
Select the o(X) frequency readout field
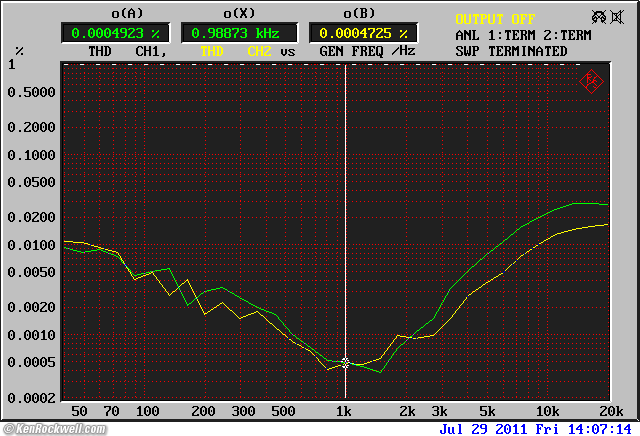239,32
